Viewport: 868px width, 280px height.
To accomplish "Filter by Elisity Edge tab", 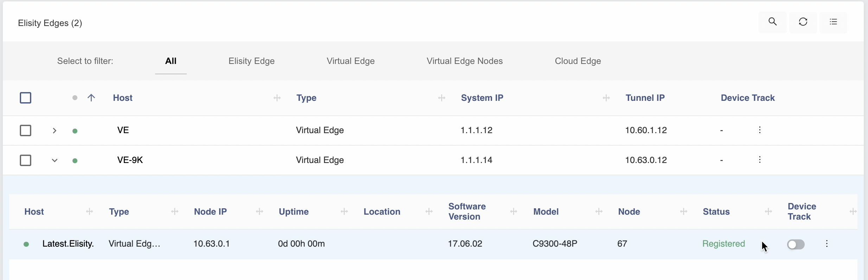I will pos(251,61).
